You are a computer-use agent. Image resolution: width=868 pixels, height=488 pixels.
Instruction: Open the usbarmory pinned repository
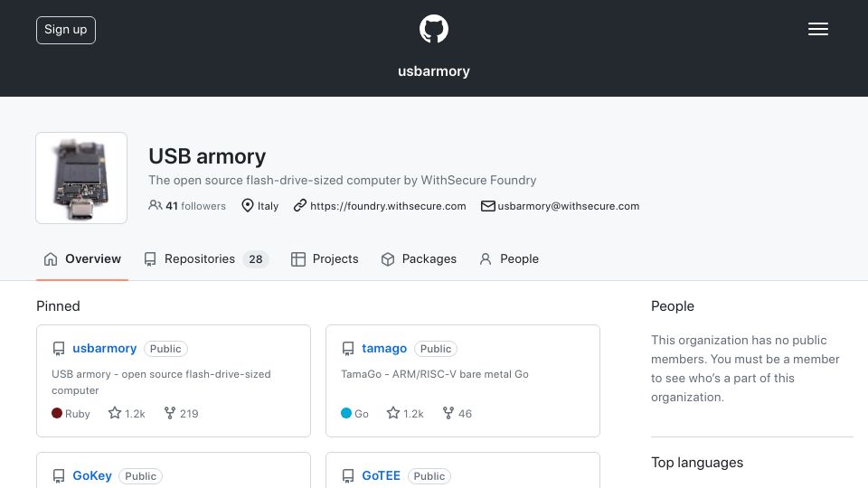[x=105, y=349]
